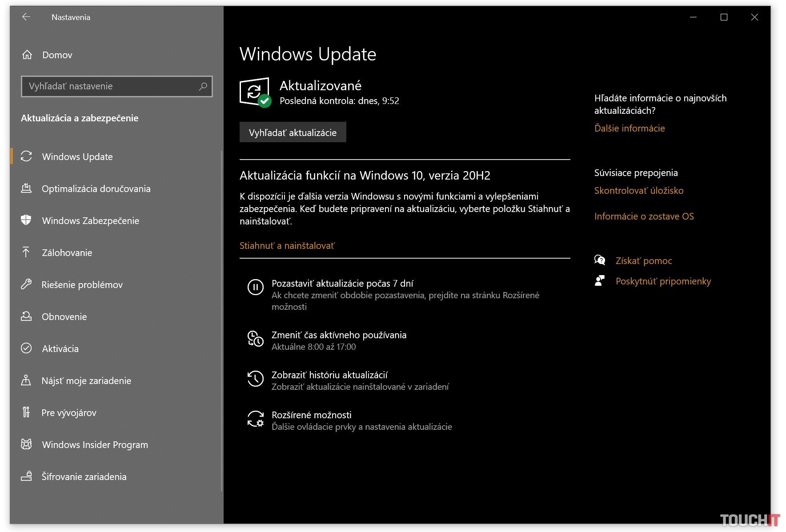Image resolution: width=786 pixels, height=532 pixels.
Task: Click the Vyhľadať nastavenie search field
Action: [111, 86]
